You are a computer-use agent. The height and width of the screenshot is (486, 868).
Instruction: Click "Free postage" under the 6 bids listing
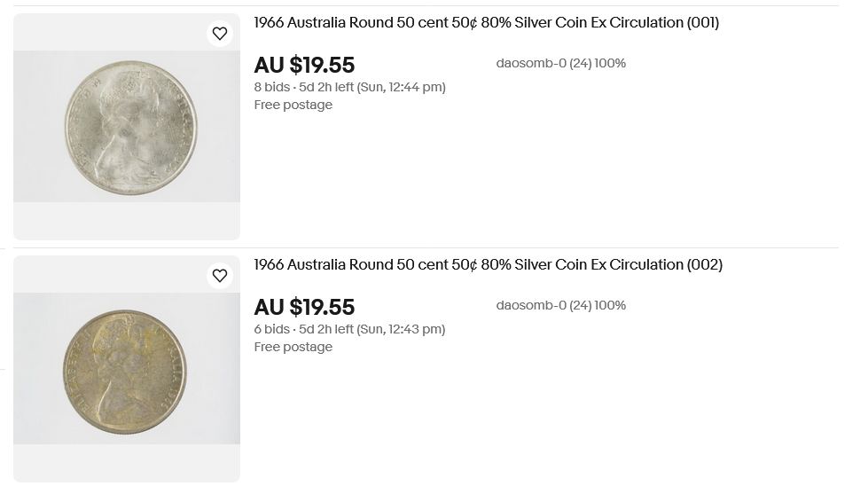click(x=293, y=348)
